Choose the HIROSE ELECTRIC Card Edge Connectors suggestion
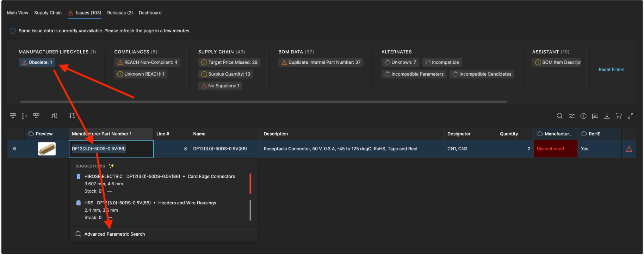This screenshot has height=255, width=644. coord(162,184)
